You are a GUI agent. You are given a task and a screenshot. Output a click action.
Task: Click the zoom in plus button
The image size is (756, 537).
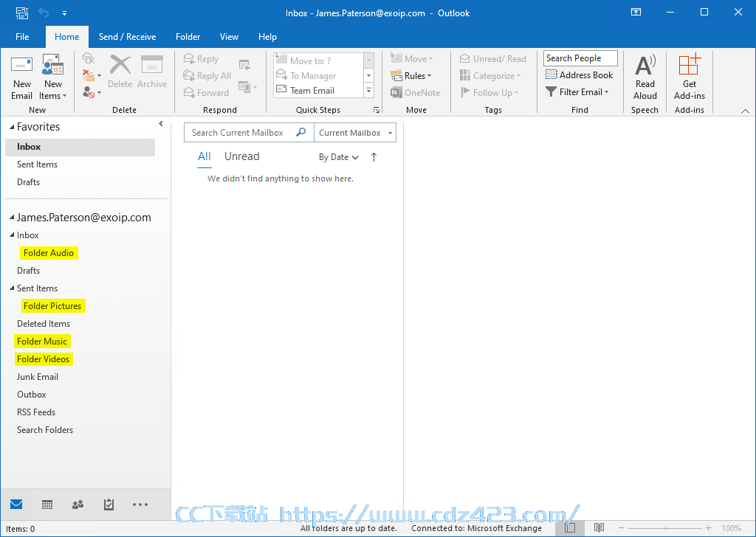(708, 528)
